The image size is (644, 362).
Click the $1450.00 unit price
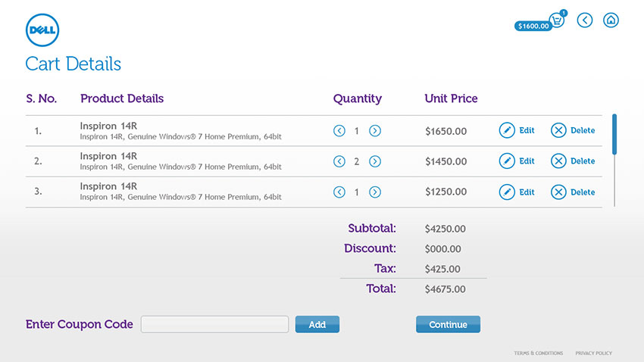[x=445, y=161]
